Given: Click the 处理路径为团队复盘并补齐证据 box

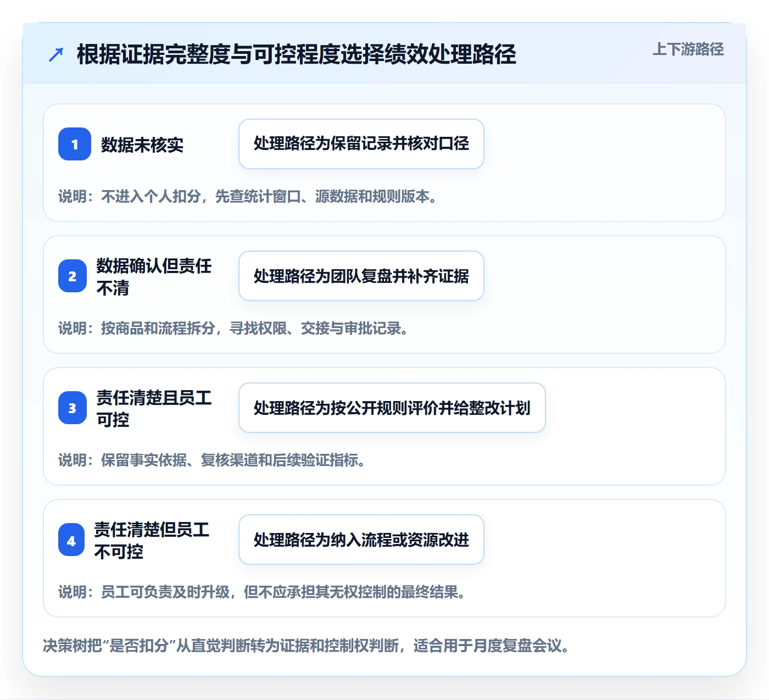Looking at the screenshot, I should [x=361, y=276].
